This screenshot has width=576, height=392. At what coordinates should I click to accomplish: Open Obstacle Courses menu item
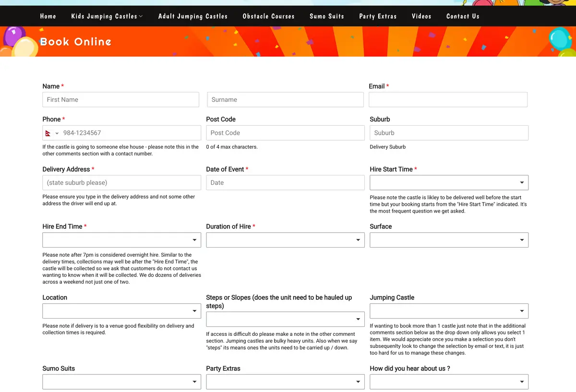(x=269, y=16)
